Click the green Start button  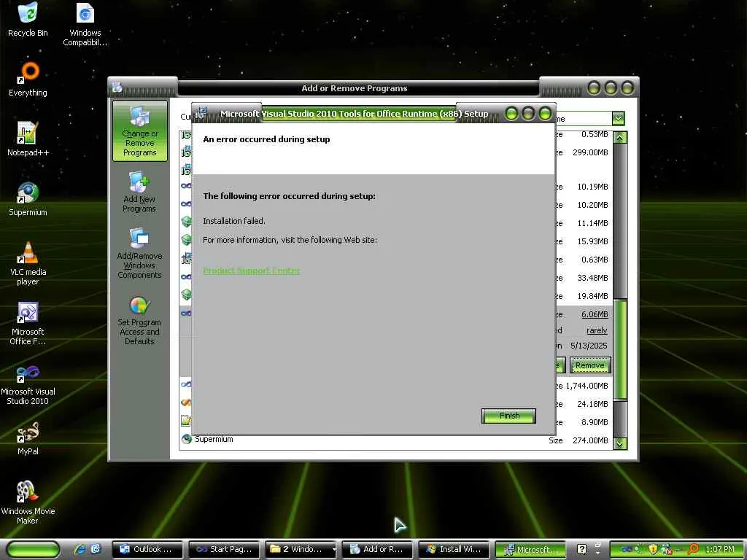pos(33,549)
